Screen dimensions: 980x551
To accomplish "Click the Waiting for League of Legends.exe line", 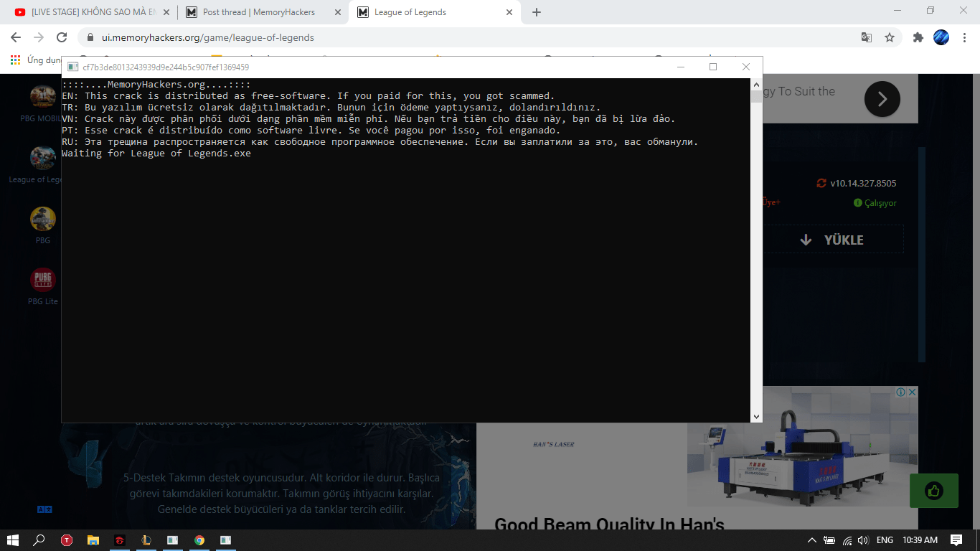I will (x=156, y=154).
